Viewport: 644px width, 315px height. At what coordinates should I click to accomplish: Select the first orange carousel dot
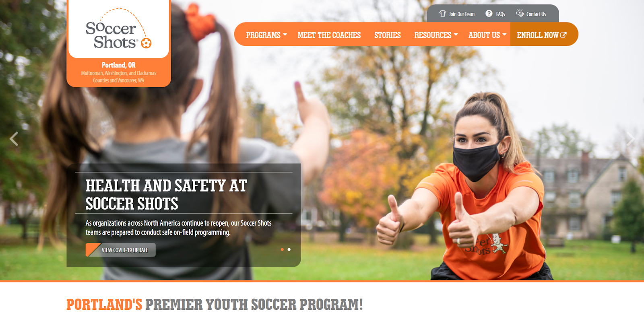pos(282,249)
